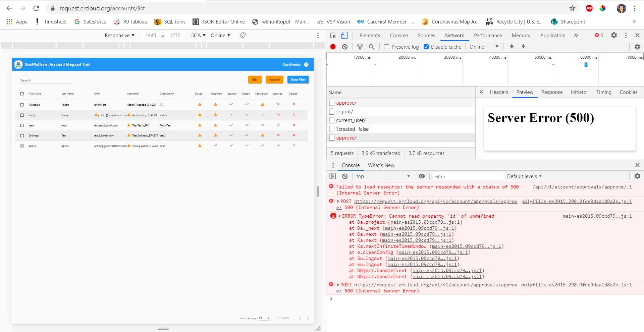Open the Network panel settings gear
The width and height of the screenshot is (644, 332).
click(x=637, y=47)
